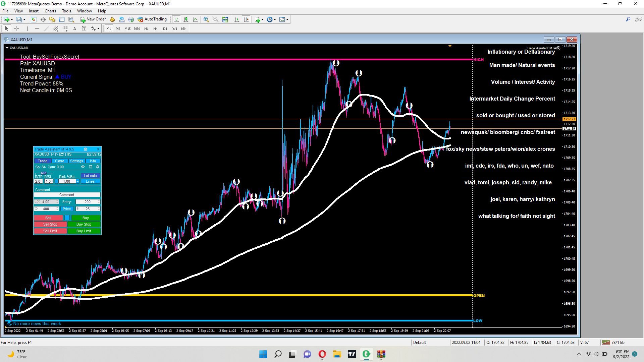The image size is (644, 362).
Task: Open the Charts menu
Action: tap(50, 11)
